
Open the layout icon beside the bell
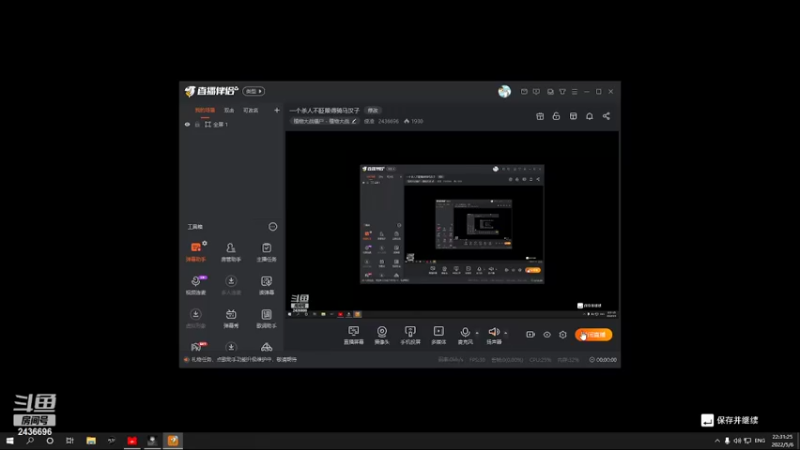(x=573, y=116)
